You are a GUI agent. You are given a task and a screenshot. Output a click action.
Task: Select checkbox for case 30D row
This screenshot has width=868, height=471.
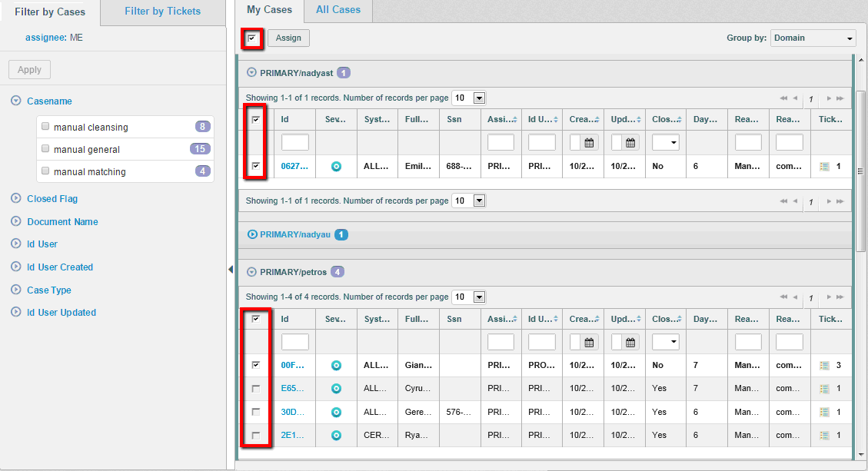[x=255, y=412]
